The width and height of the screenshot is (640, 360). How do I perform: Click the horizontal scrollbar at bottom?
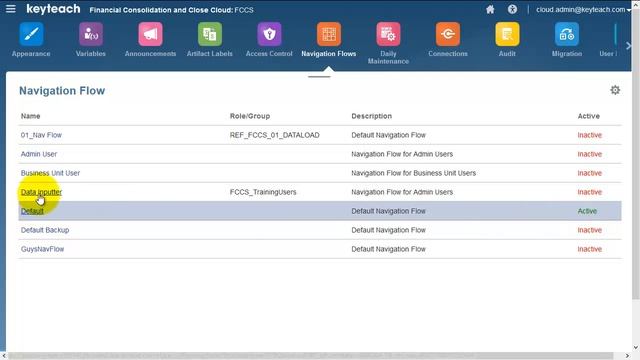point(310,356)
